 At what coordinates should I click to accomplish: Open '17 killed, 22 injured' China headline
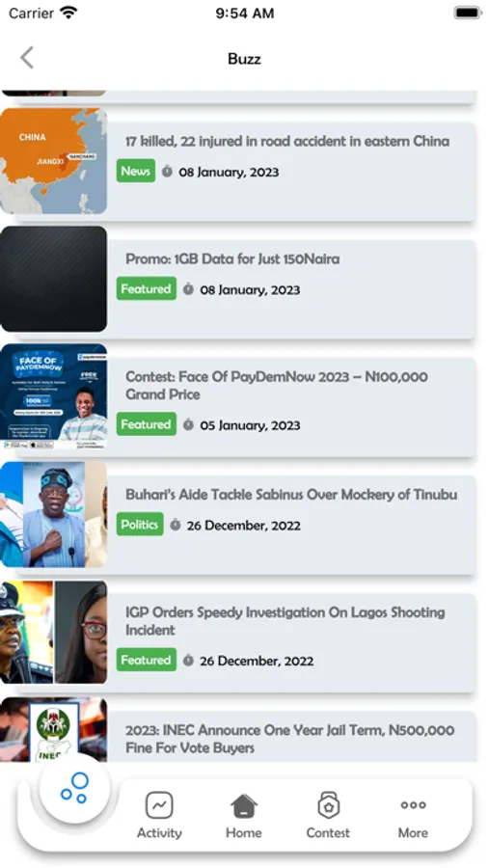[x=287, y=141]
